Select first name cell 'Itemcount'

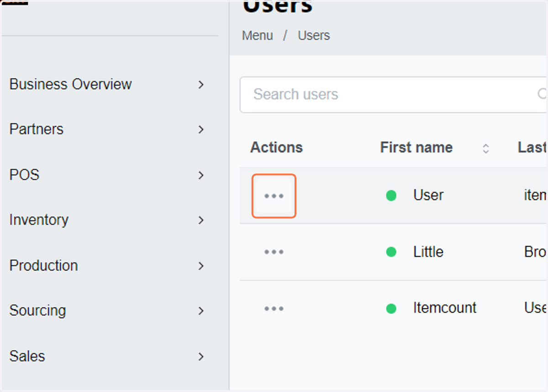445,308
